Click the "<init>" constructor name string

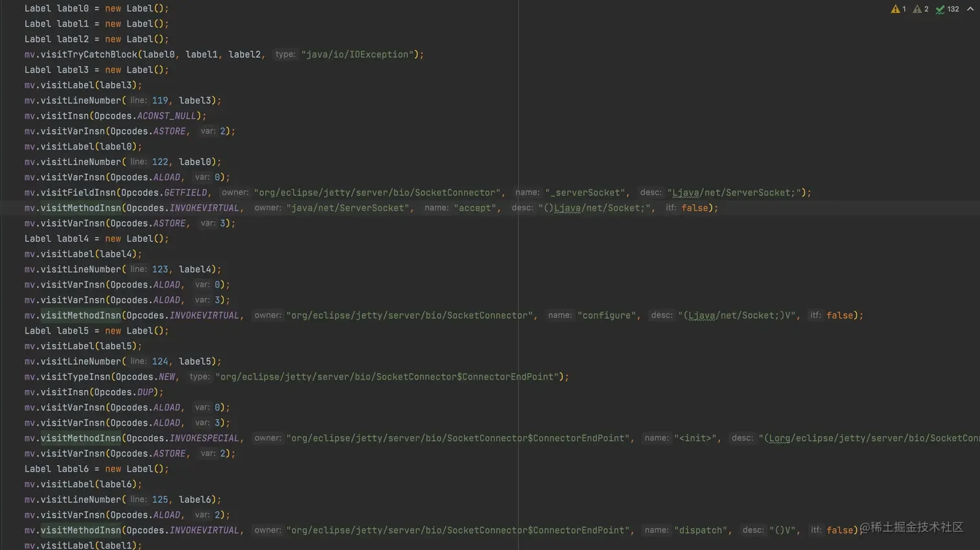pos(695,438)
